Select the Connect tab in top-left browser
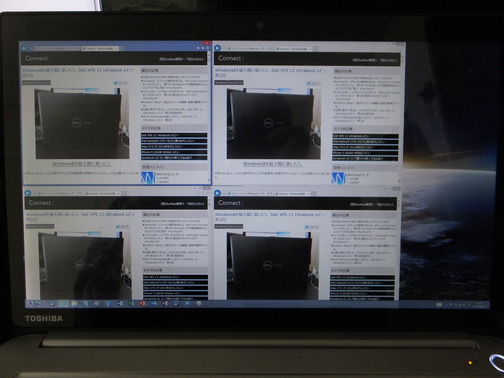504x378 pixels. [99, 49]
